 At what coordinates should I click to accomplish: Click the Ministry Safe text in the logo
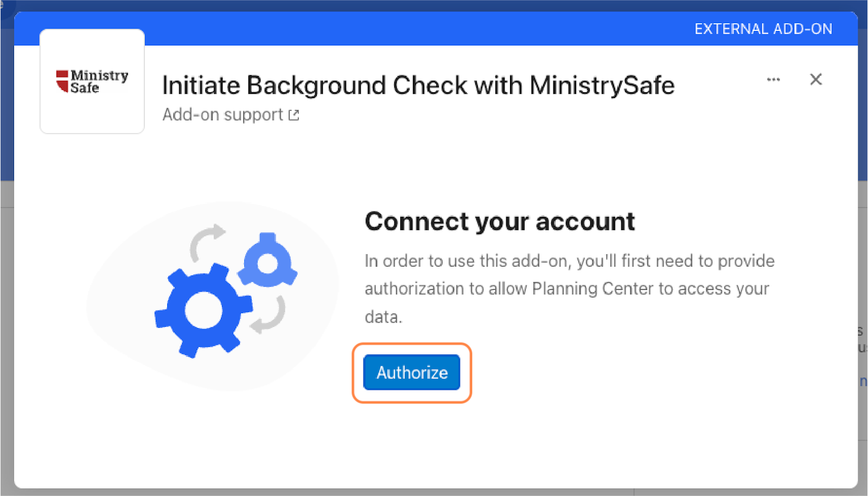[x=99, y=81]
